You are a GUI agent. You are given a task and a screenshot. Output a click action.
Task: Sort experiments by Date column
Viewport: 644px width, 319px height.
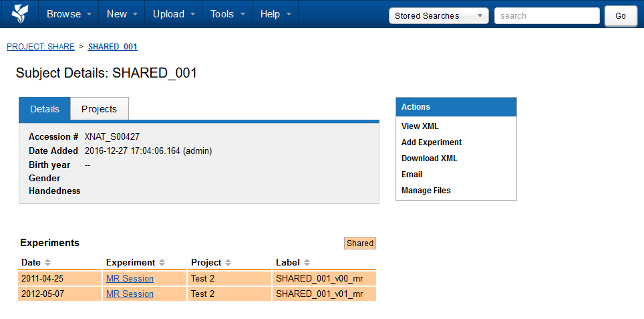tap(47, 263)
